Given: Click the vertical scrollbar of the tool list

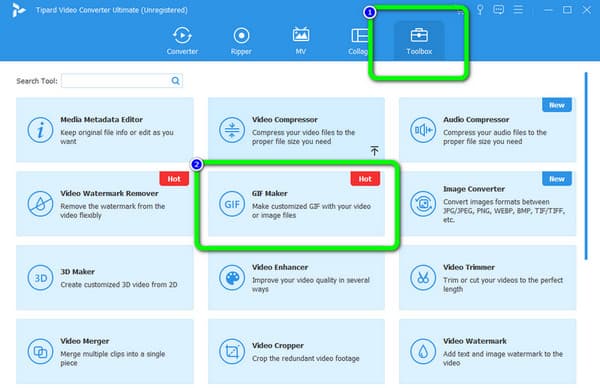Looking at the screenshot, I should pos(586,166).
